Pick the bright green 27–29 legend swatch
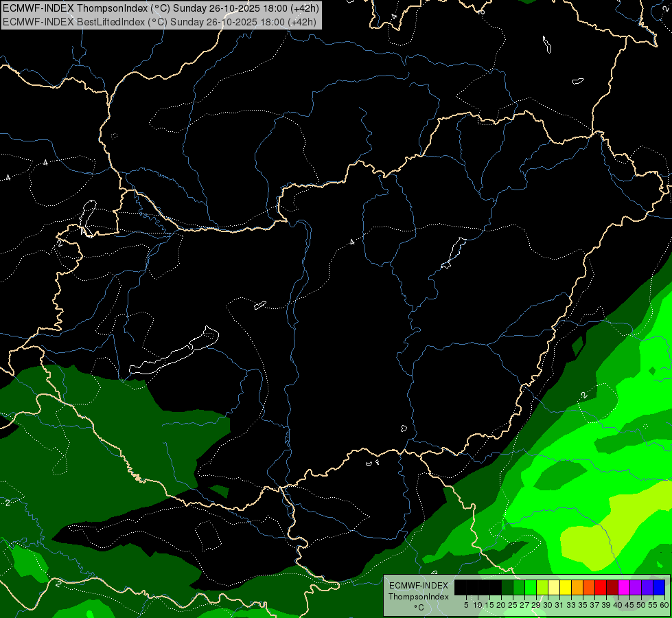Screen dimensions: 672x618 point(531,587)
